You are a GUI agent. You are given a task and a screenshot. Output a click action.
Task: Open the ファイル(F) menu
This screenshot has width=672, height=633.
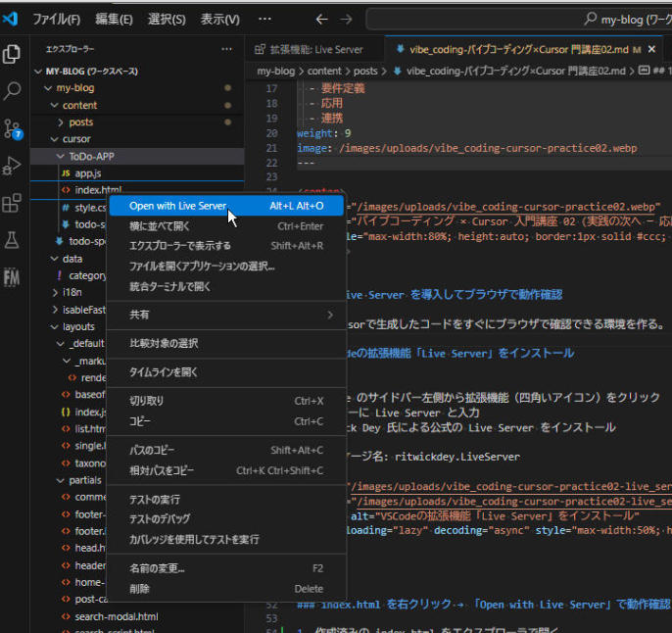click(x=57, y=19)
